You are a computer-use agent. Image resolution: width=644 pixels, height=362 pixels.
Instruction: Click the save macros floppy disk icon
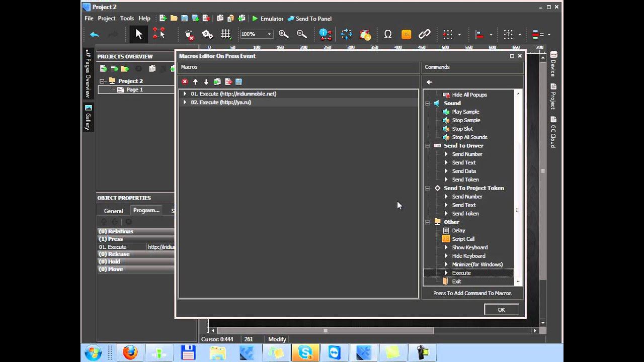point(239,81)
